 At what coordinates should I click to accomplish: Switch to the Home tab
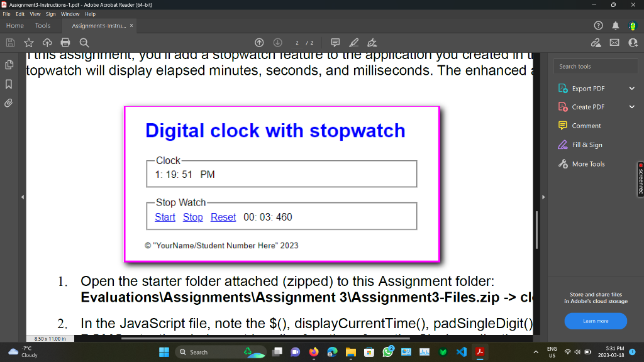[14, 26]
